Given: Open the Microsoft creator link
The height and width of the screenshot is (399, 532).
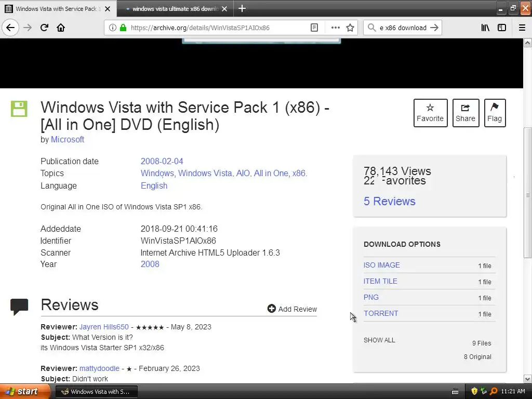Looking at the screenshot, I should pos(68,139).
